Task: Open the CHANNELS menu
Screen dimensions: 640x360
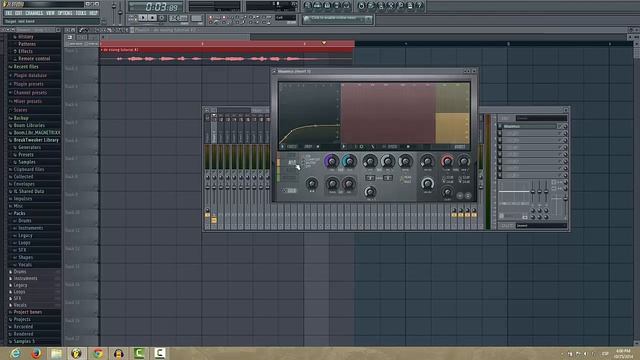Action: 34,13
